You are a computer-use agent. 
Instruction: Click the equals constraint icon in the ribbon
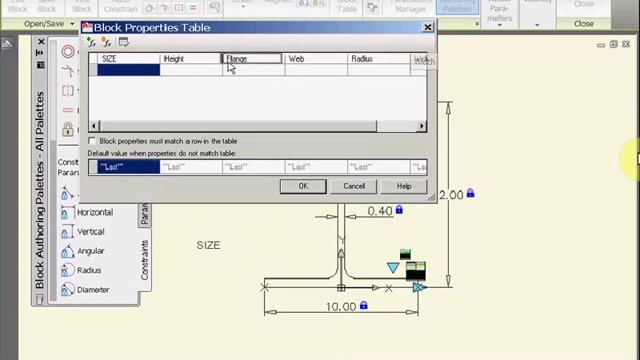pos(193,8)
